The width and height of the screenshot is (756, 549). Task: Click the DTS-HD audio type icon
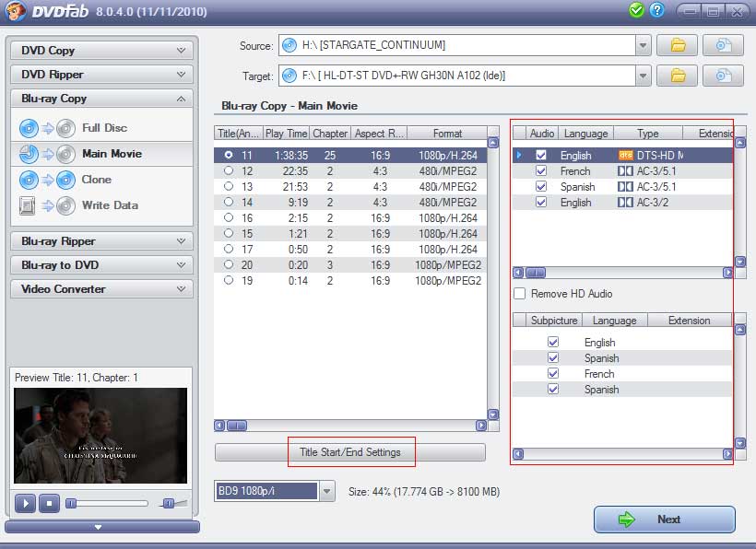coord(625,155)
